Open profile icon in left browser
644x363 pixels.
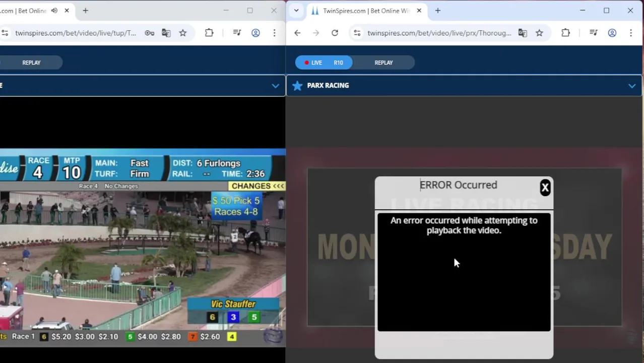pyautogui.click(x=255, y=33)
